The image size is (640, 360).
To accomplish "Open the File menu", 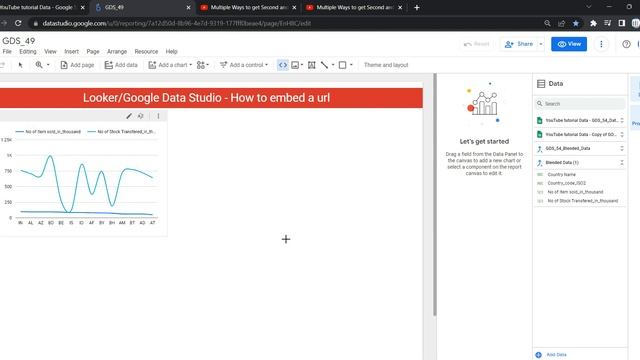I will (7, 51).
